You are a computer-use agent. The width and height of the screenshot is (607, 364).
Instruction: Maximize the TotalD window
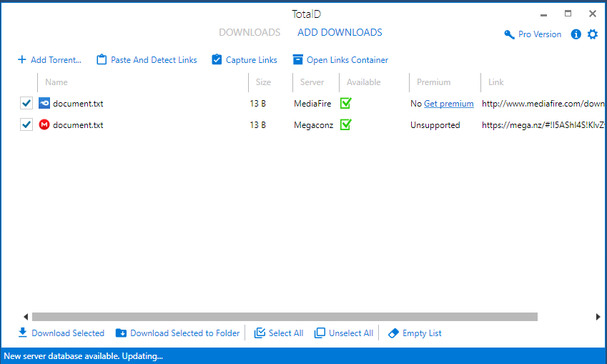[x=568, y=14]
